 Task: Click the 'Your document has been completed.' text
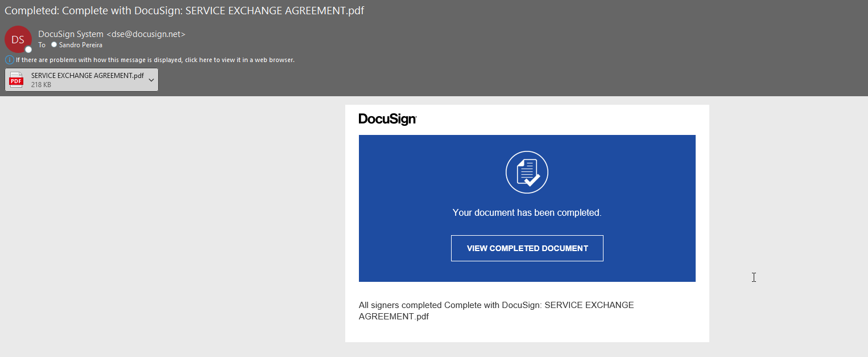click(527, 212)
